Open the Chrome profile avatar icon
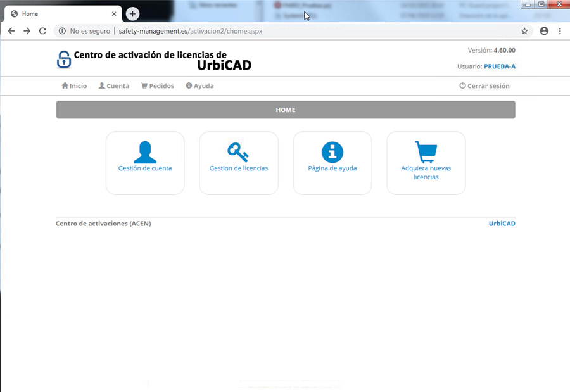 tap(544, 31)
